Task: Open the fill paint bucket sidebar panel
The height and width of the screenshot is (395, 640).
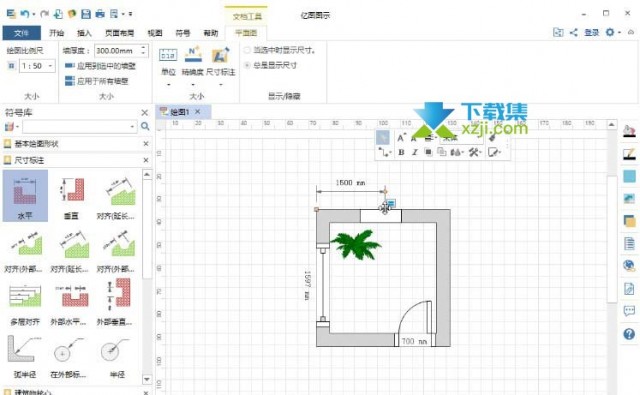Action: click(x=629, y=131)
